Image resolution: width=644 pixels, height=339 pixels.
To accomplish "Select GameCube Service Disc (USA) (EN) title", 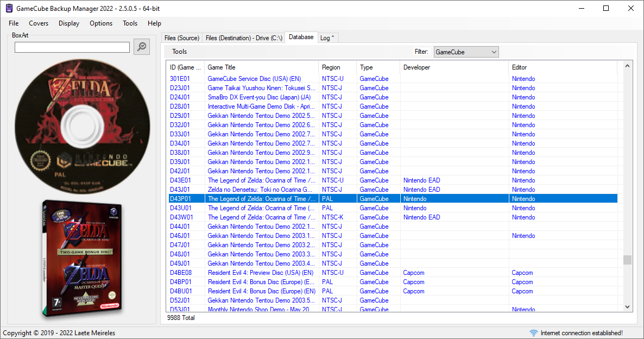I will click(254, 79).
